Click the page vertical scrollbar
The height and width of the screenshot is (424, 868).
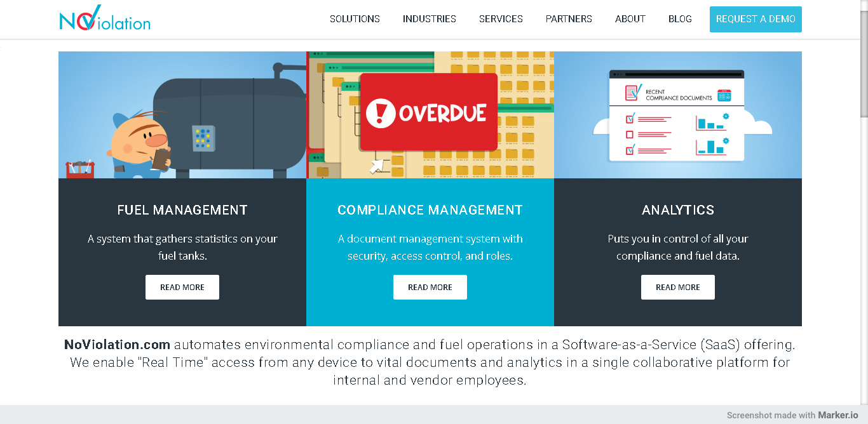864,63
